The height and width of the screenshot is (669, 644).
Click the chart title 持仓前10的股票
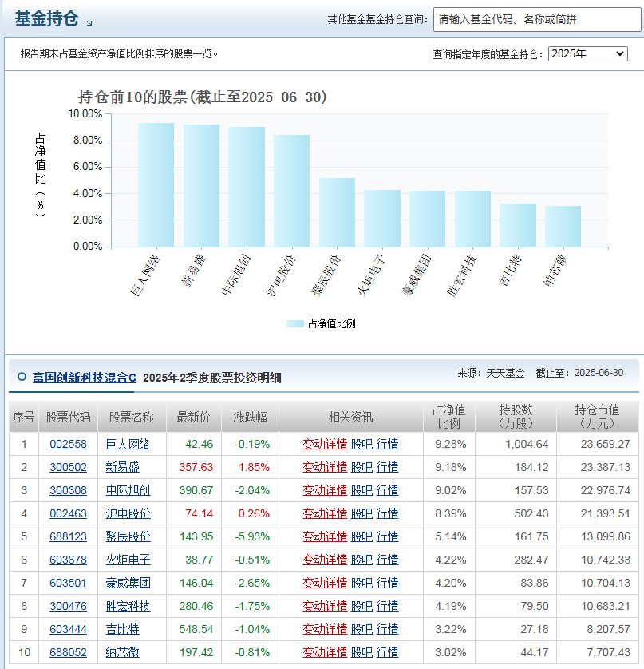(x=202, y=97)
